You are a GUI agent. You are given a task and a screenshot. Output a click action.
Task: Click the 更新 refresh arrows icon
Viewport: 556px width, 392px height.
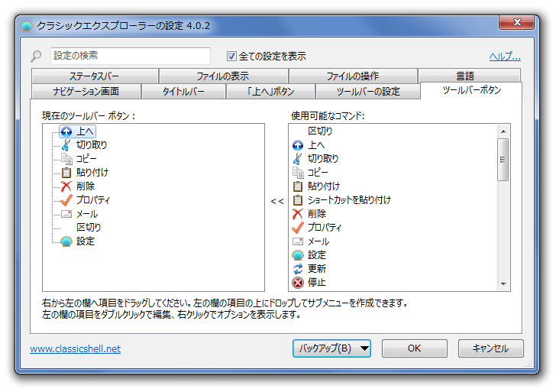pyautogui.click(x=298, y=269)
